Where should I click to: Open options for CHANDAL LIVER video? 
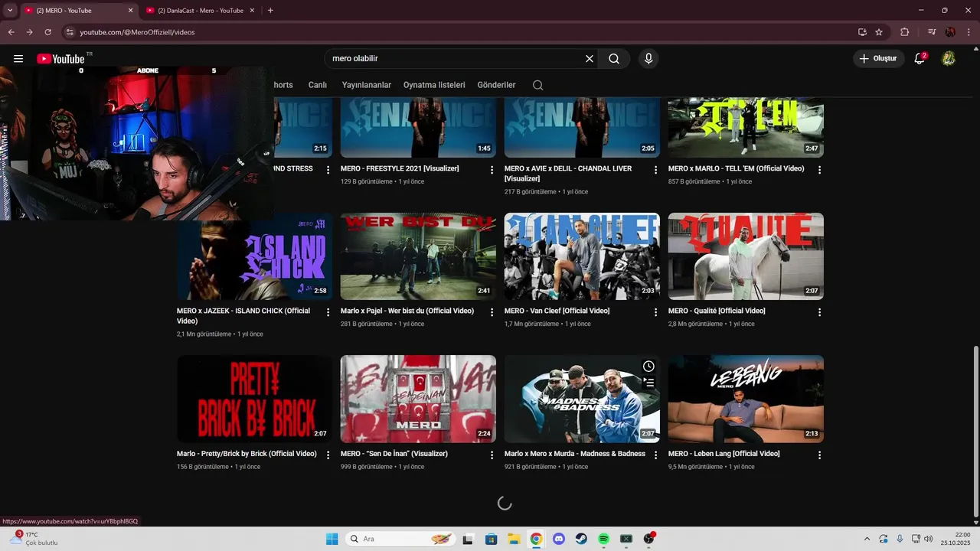[656, 170]
